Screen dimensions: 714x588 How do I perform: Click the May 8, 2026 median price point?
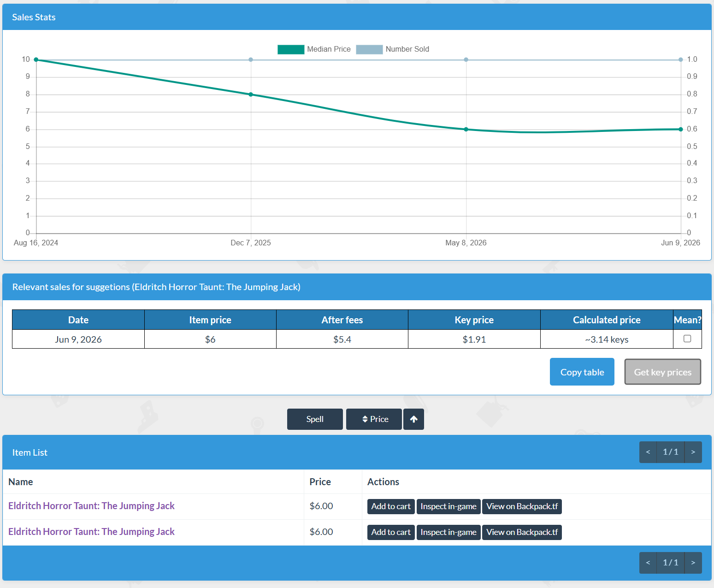pos(466,130)
